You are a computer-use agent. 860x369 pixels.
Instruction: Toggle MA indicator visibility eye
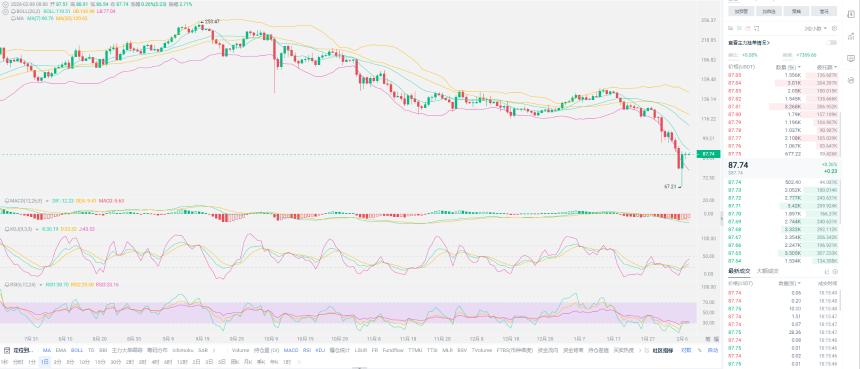tap(13, 18)
